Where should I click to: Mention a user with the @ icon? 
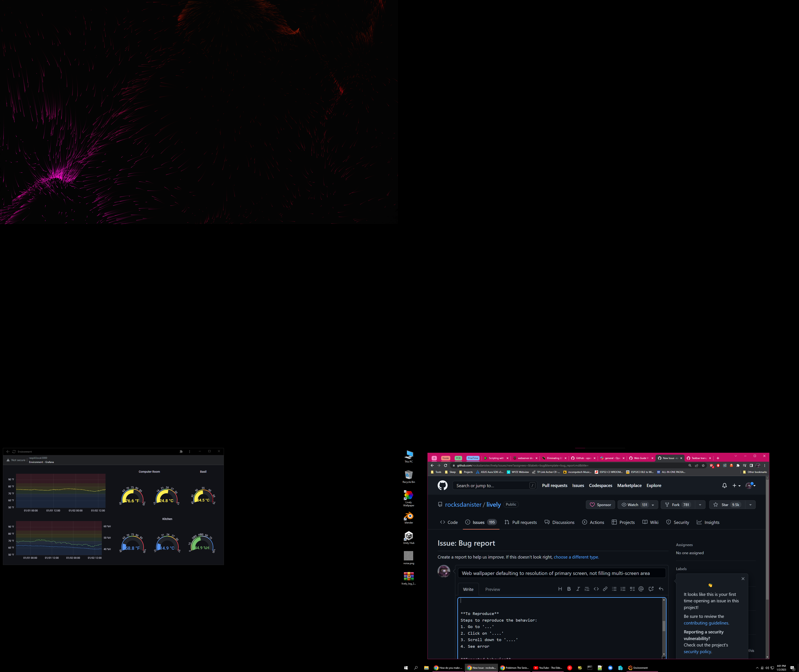pyautogui.click(x=641, y=589)
